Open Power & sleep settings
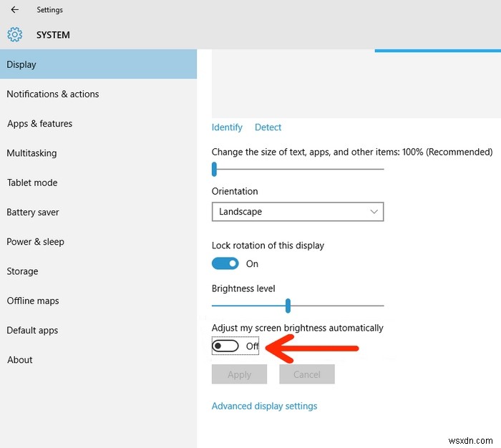This screenshot has height=448, width=501. pos(99,242)
